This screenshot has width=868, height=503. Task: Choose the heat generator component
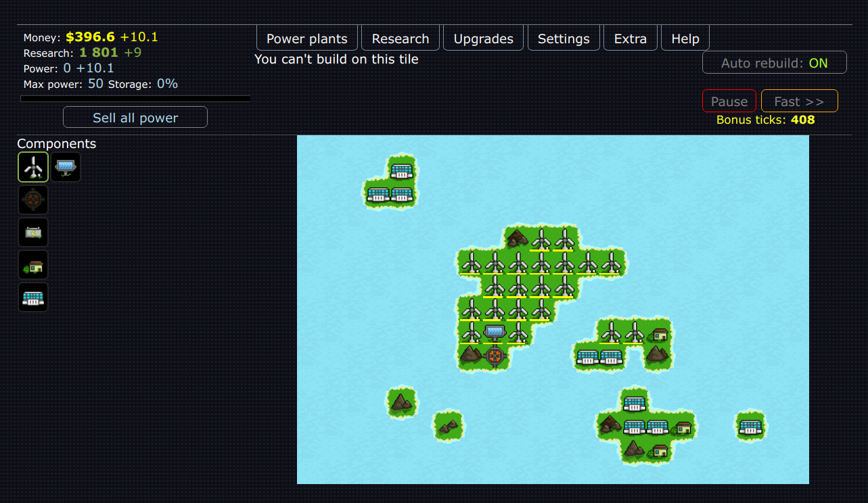33,199
